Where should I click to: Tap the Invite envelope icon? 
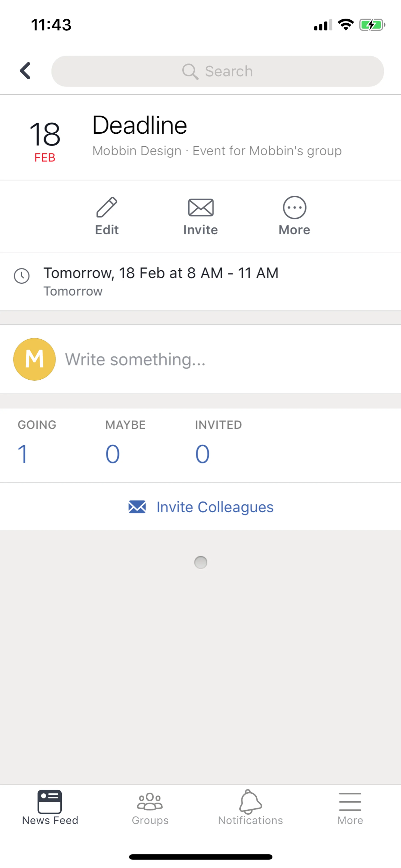click(200, 207)
